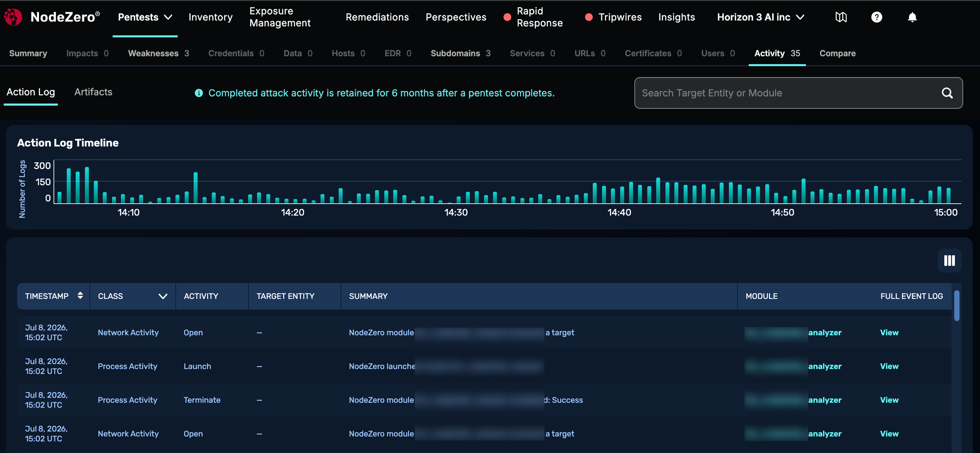The height and width of the screenshot is (453, 980).
Task: Switch to the Users tab
Action: (718, 53)
